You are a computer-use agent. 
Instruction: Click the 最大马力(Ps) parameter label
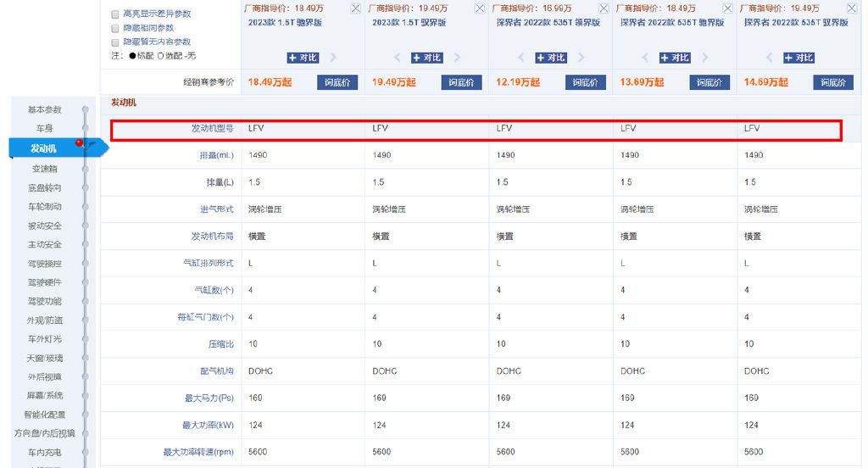tap(209, 398)
